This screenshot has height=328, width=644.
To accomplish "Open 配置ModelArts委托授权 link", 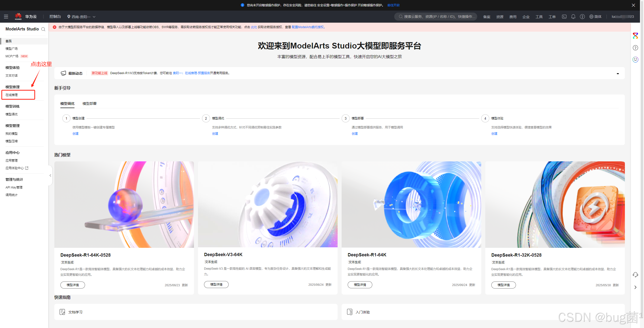I will tap(308, 27).
